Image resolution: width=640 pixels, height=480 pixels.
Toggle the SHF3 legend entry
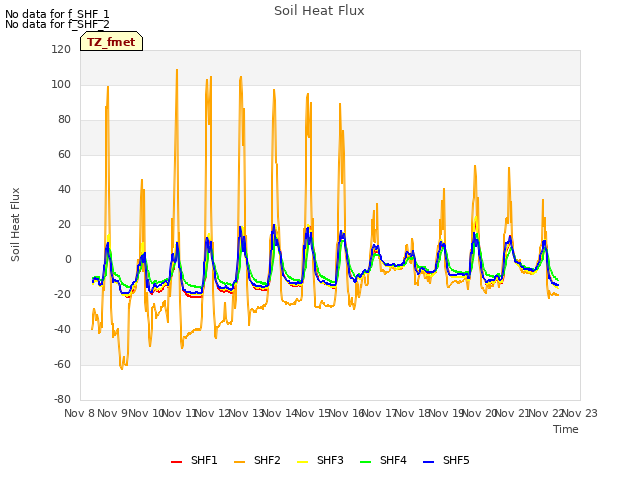pos(320,460)
